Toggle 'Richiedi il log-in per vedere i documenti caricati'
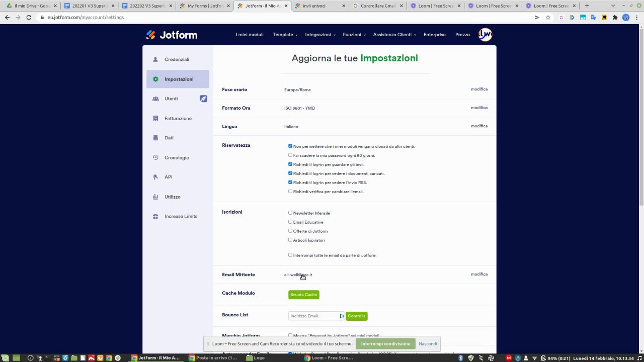644x362 pixels. click(290, 173)
